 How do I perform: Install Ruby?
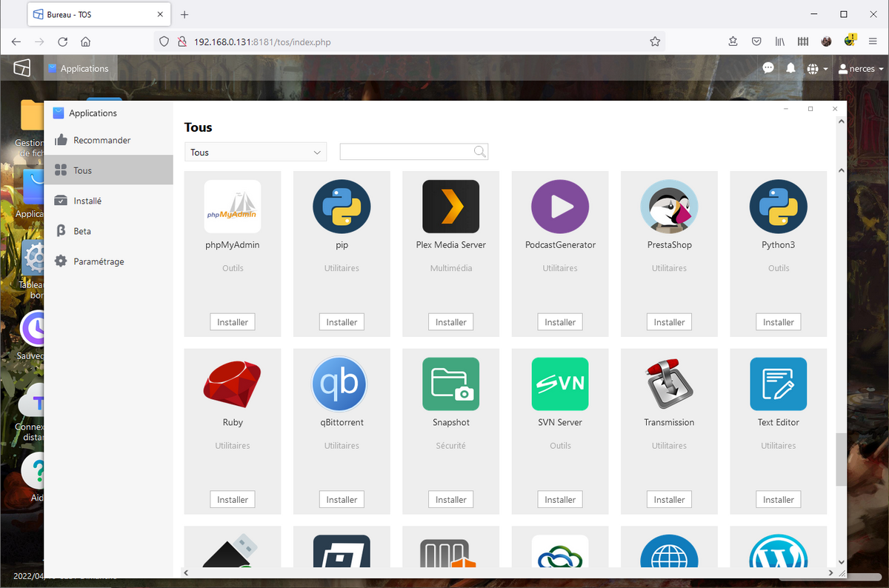[233, 500]
